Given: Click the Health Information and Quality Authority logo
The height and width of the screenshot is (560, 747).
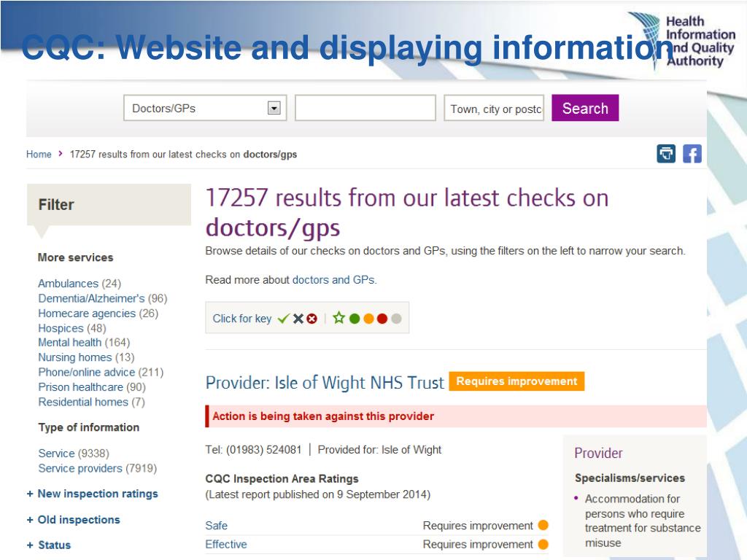Looking at the screenshot, I should click(x=682, y=41).
